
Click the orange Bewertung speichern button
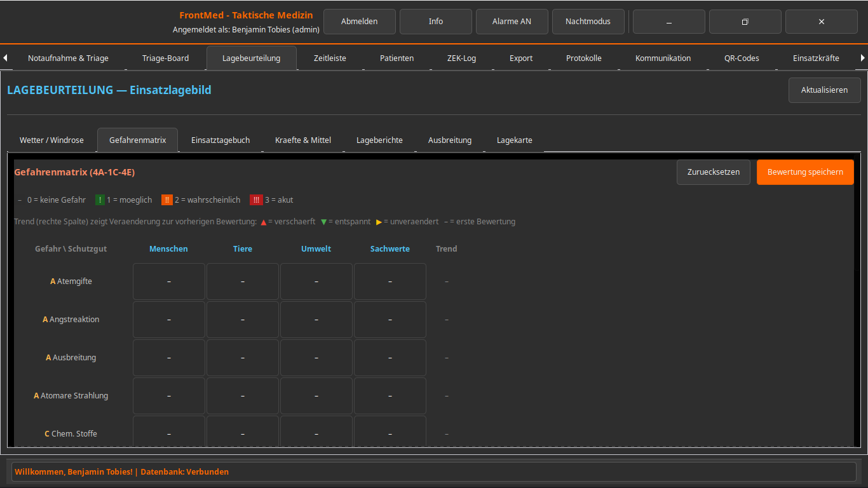click(x=804, y=172)
